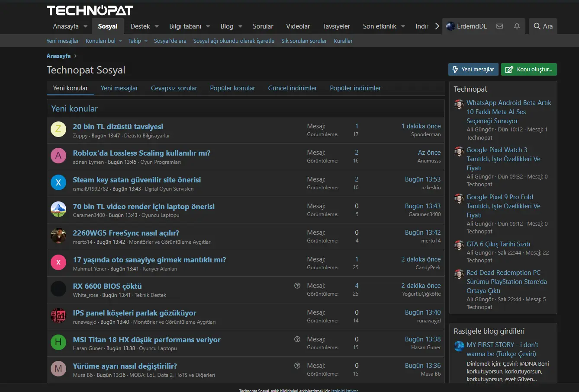
Task: Switch to the Popüler konular tab
Action: 233,88
